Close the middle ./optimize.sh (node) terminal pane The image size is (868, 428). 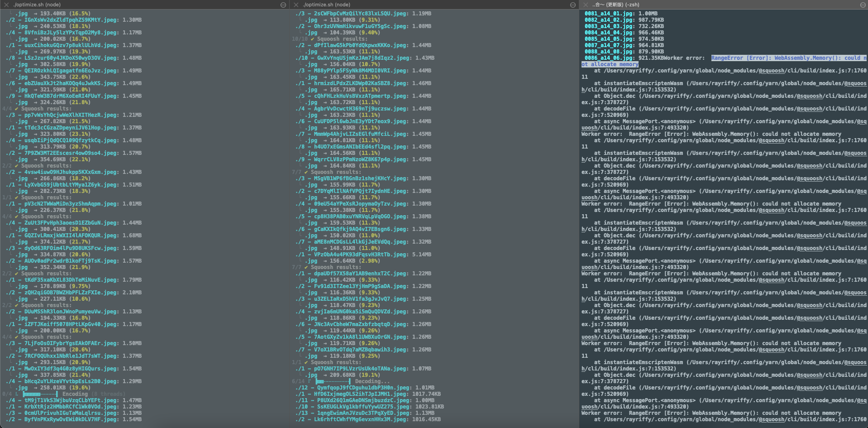pyautogui.click(x=296, y=5)
